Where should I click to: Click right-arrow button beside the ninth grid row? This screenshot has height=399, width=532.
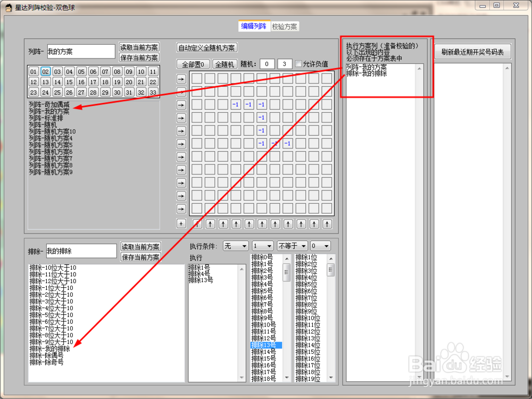181,183
